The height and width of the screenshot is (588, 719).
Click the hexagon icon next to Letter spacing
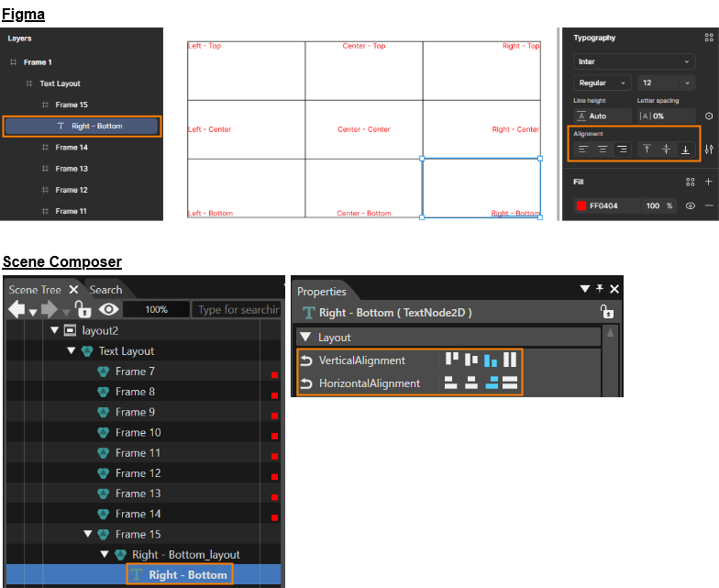(709, 116)
